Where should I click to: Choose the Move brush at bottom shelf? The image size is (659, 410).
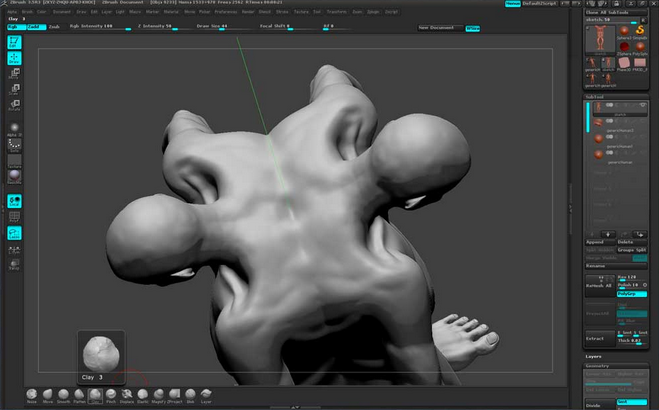click(48, 395)
